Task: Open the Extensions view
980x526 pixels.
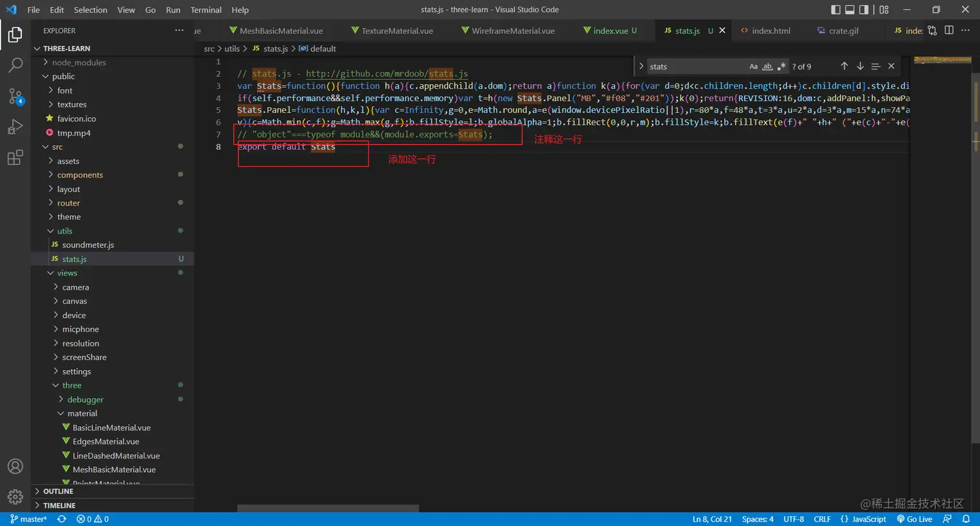Action: (15, 158)
